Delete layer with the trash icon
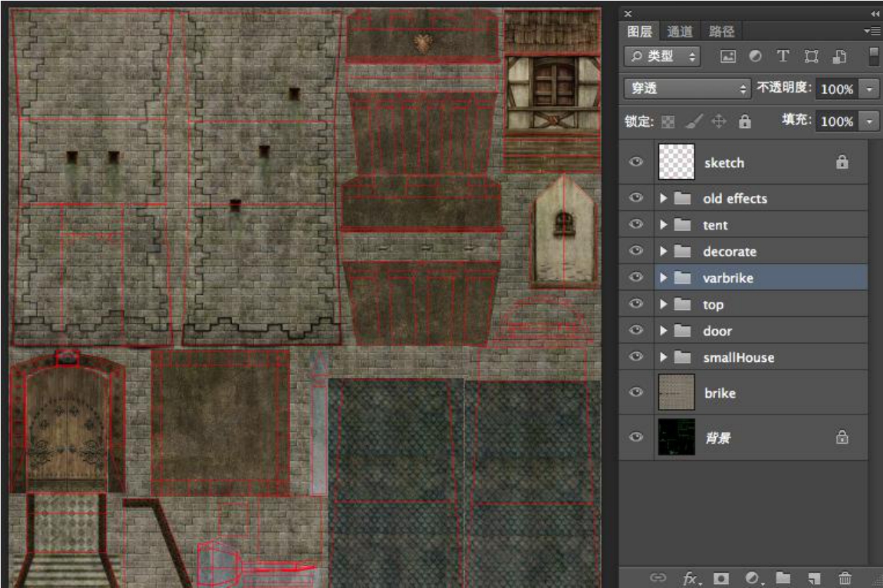 tap(845, 577)
